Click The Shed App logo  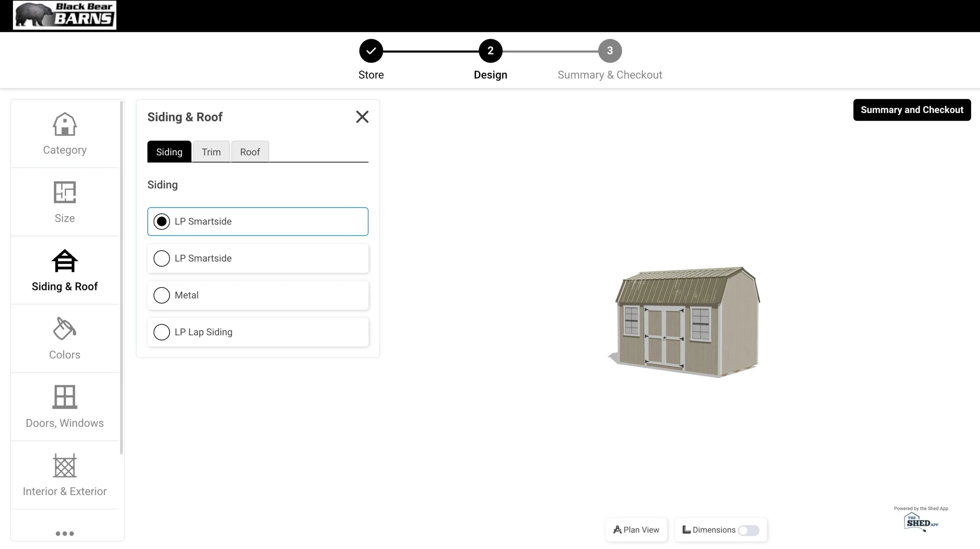tap(921, 522)
